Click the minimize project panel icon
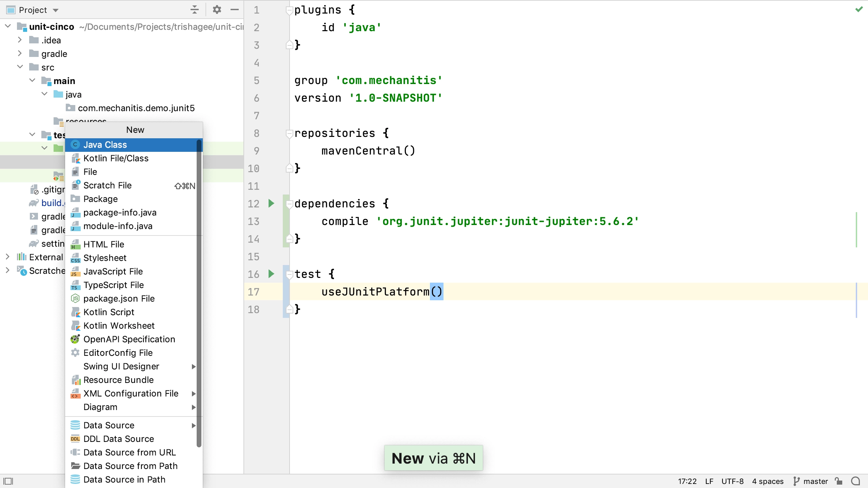The image size is (868, 488). click(x=236, y=9)
